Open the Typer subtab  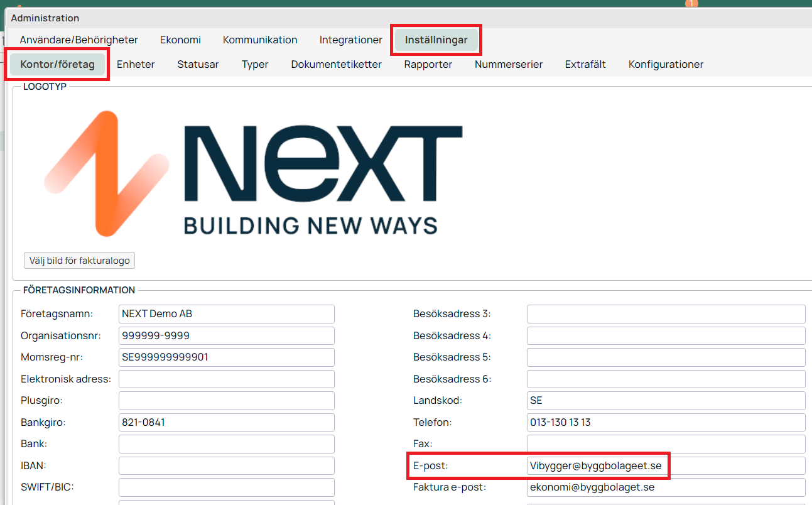tap(255, 64)
